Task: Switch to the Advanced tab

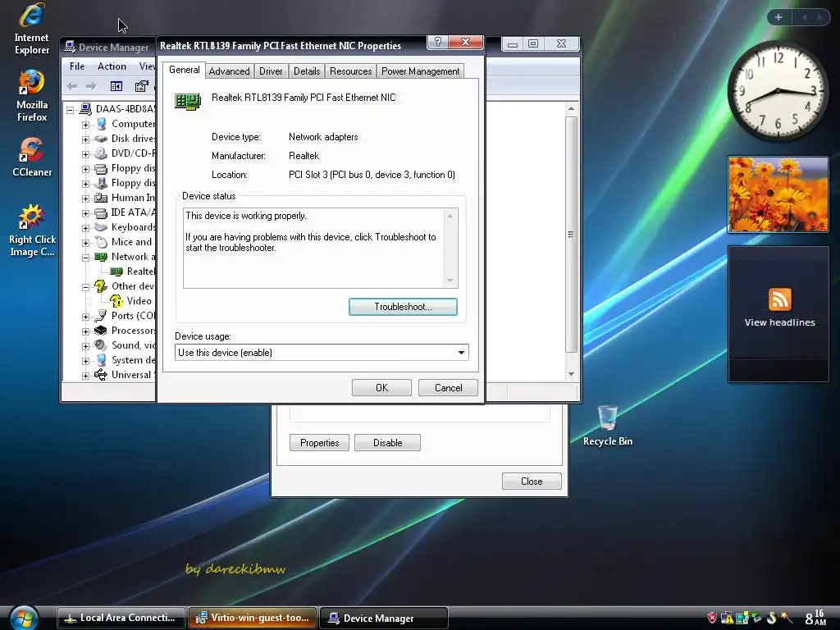Action: [x=230, y=71]
